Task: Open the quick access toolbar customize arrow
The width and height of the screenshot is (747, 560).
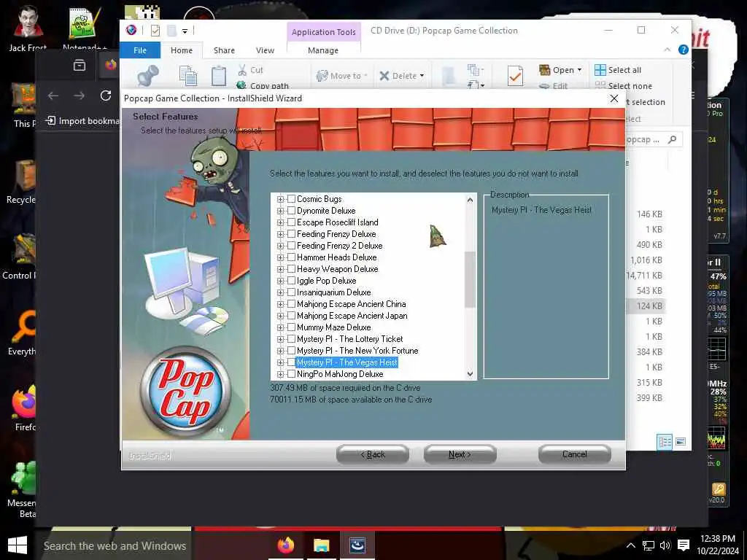Action: [185, 31]
